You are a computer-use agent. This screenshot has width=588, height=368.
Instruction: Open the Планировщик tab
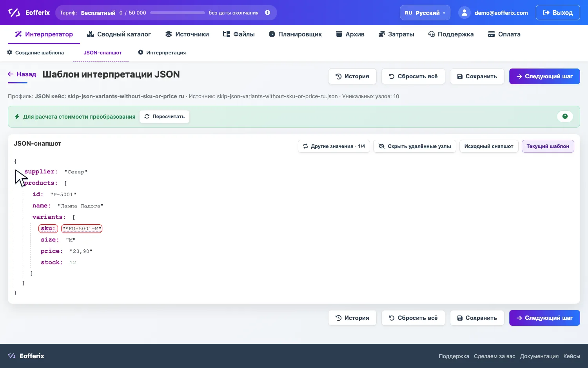pos(295,34)
